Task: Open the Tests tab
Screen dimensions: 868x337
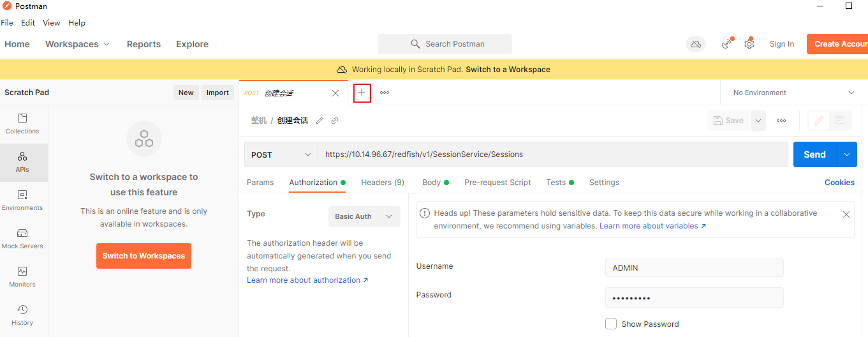Action: (x=560, y=183)
